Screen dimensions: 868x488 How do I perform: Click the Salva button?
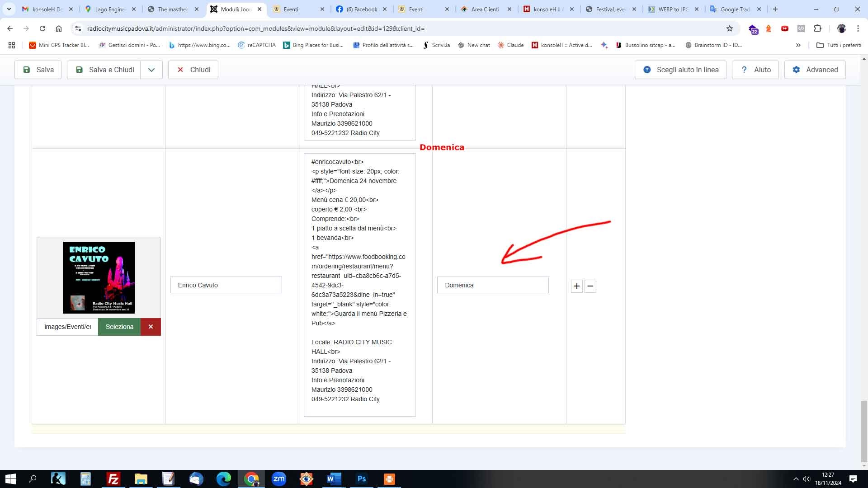38,70
